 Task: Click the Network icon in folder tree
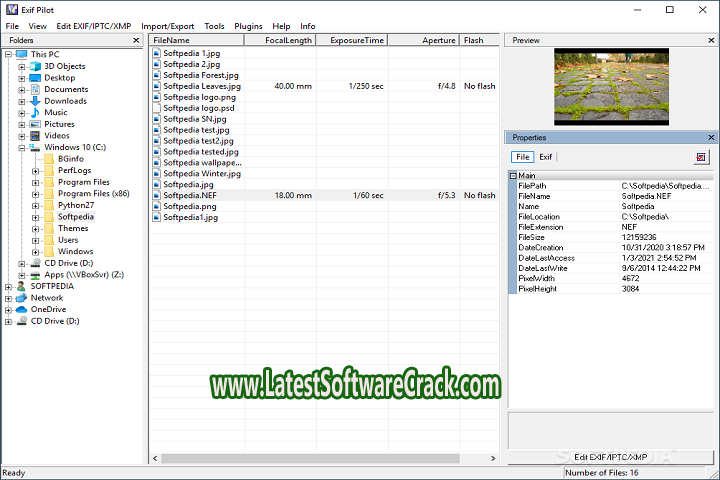(22, 298)
